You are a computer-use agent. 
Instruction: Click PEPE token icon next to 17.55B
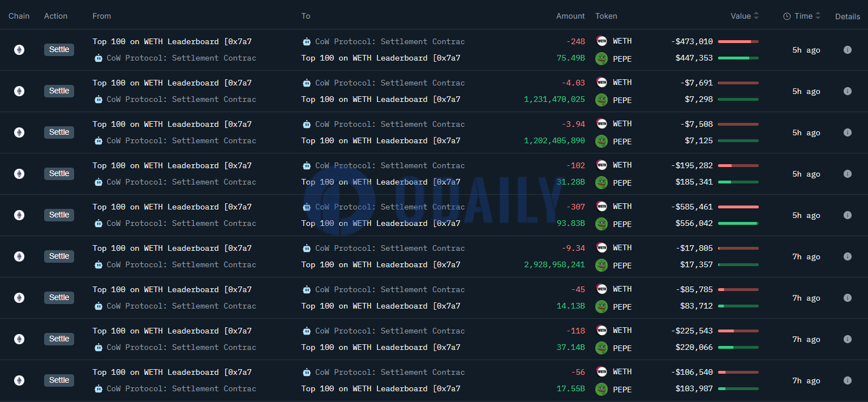pos(601,389)
